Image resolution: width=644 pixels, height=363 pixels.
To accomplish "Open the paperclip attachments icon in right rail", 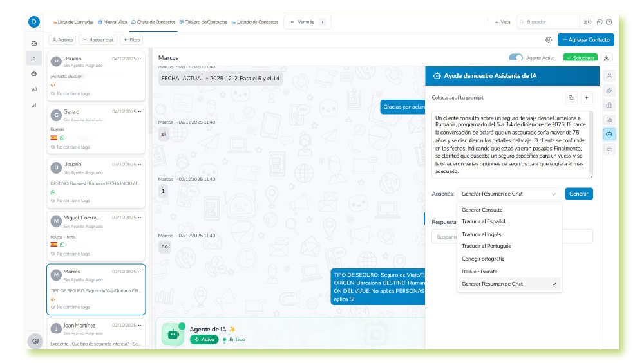I will click(x=609, y=90).
